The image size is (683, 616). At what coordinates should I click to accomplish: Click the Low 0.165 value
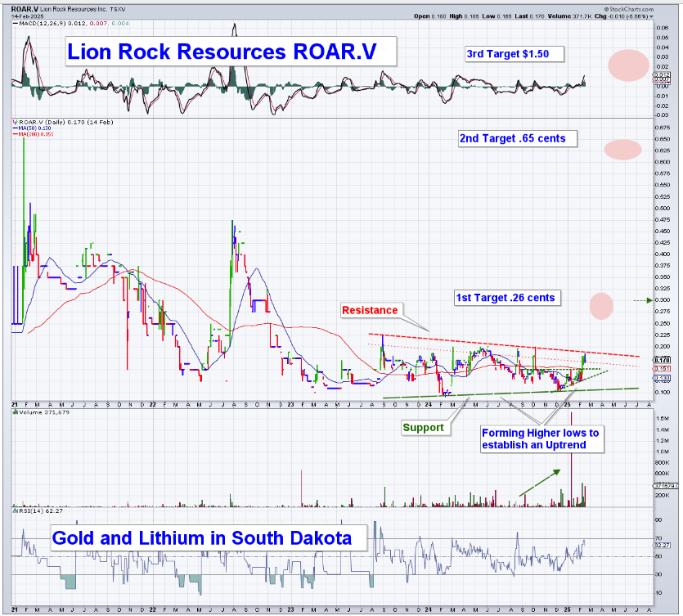click(497, 16)
